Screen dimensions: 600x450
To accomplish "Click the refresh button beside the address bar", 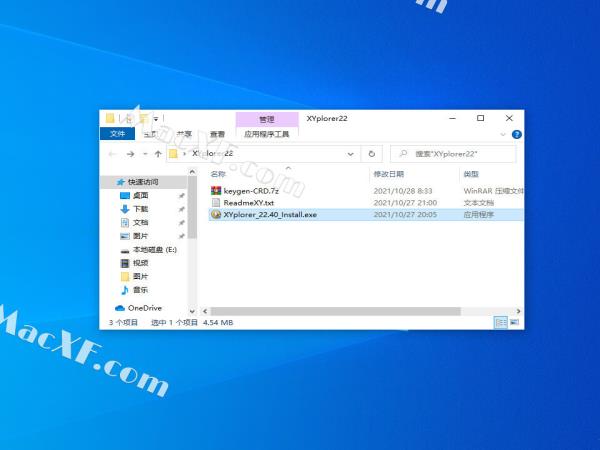I will coord(372,154).
